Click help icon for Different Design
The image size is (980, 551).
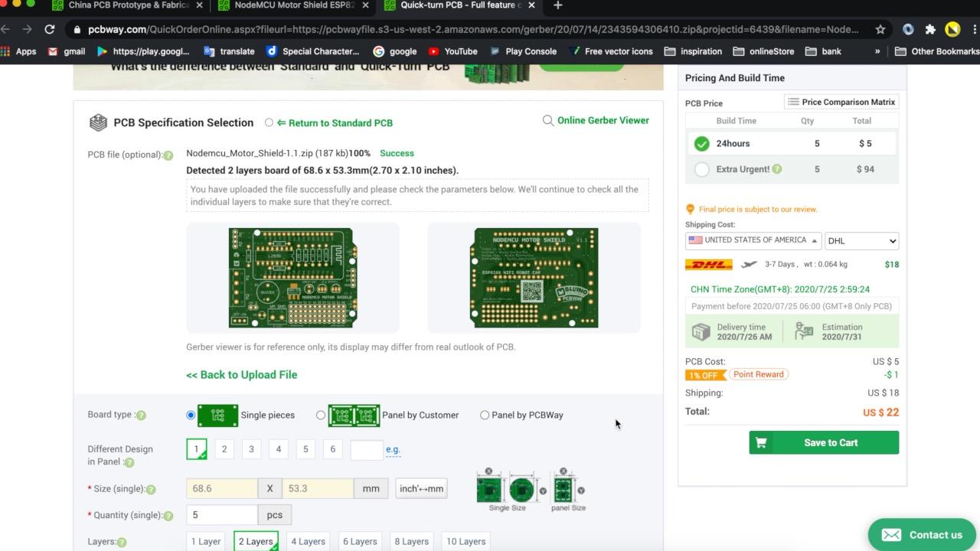pos(129,462)
